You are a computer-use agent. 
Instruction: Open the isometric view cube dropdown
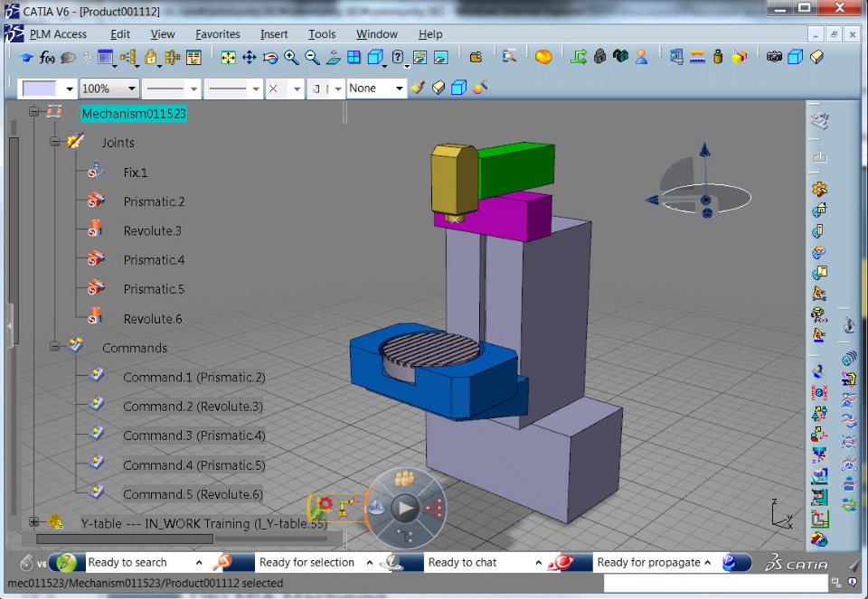click(x=385, y=66)
